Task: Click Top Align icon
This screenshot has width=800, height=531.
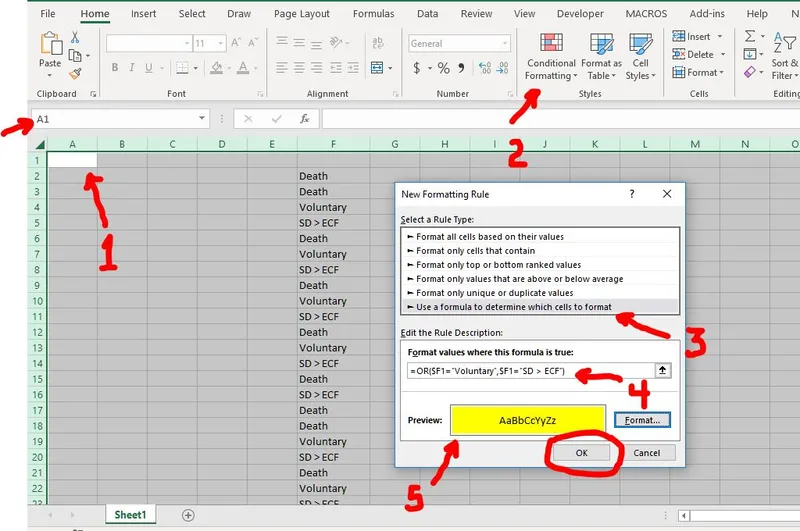Action: coord(282,42)
